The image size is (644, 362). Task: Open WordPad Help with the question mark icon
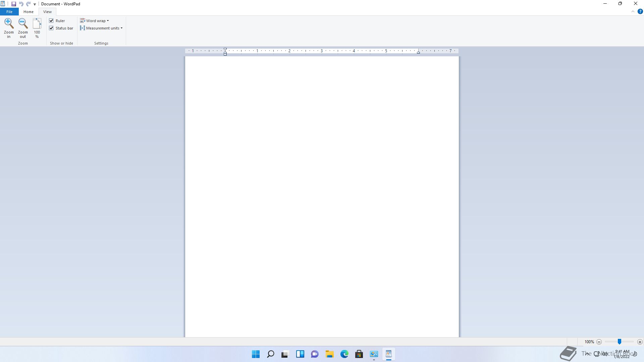coord(640,11)
